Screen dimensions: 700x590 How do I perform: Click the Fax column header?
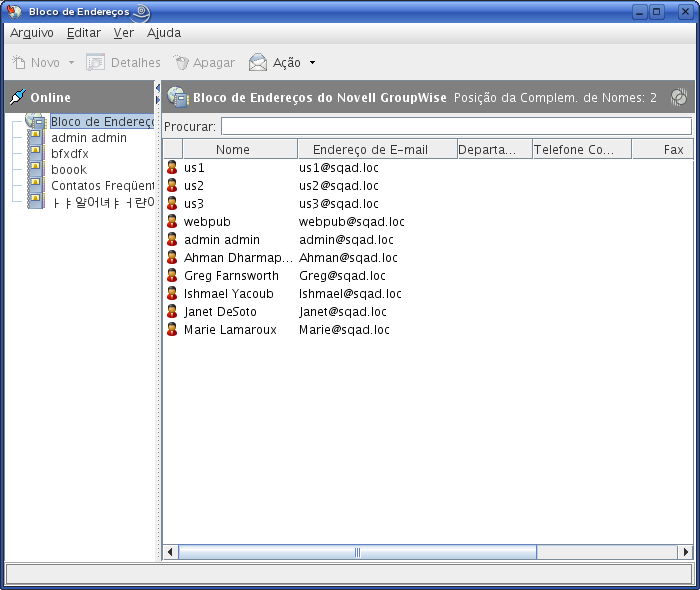point(662,149)
